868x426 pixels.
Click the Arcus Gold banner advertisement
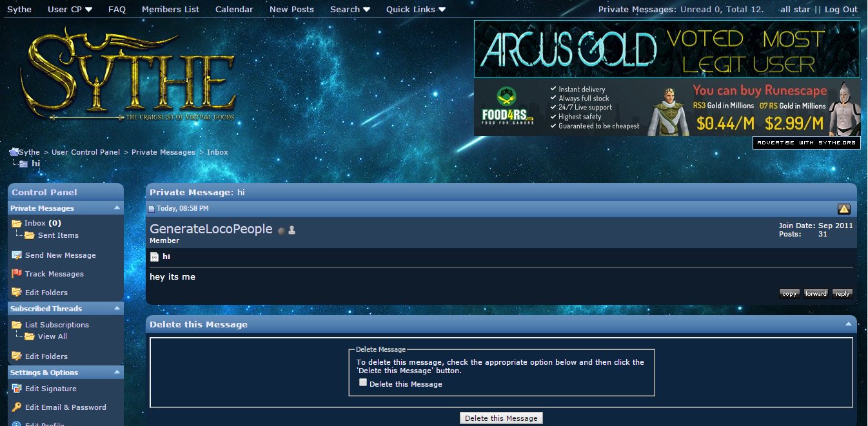click(667, 49)
